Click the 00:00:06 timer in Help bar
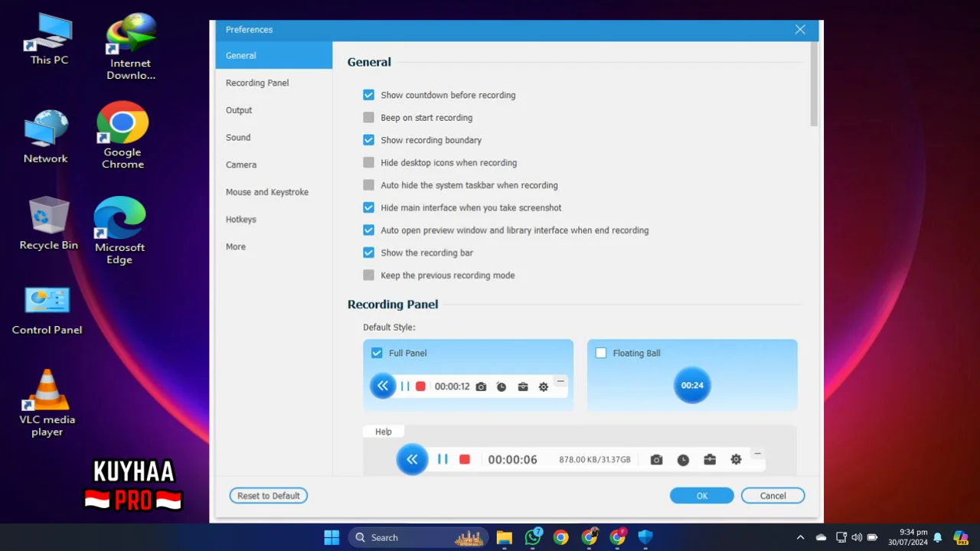Image resolution: width=980 pixels, height=551 pixels. pyautogui.click(x=513, y=460)
